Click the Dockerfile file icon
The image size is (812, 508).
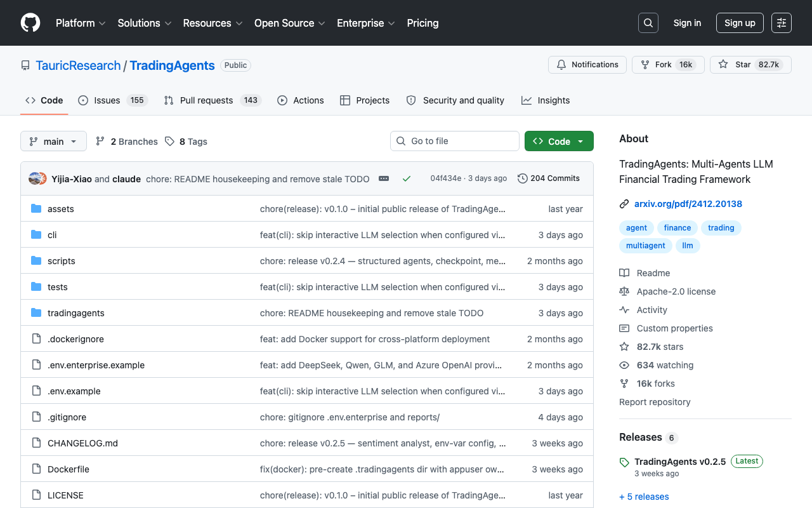[36, 469]
